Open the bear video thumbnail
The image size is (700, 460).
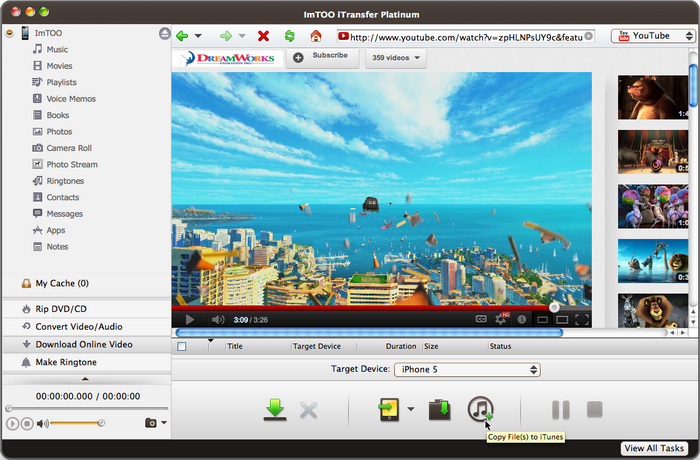tap(653, 97)
